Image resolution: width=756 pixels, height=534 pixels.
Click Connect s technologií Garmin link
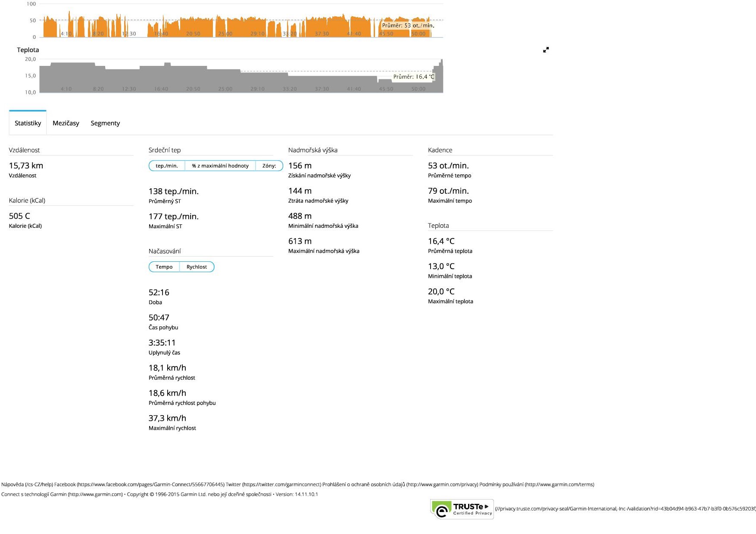click(x=62, y=494)
